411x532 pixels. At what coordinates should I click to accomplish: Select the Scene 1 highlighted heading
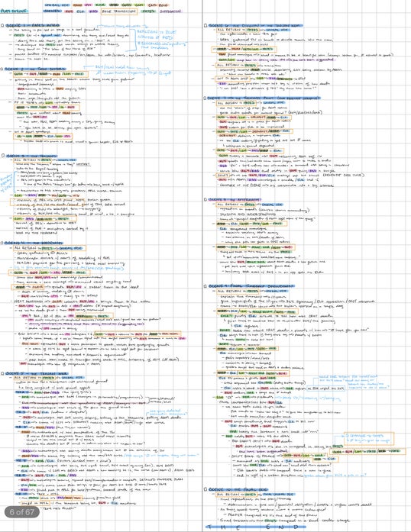[33, 25]
